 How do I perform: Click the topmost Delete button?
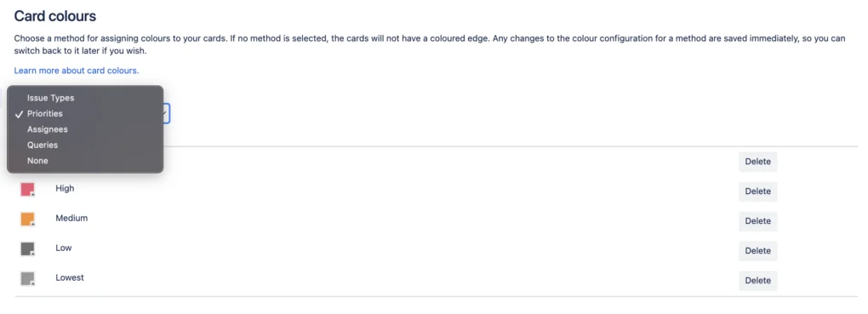point(758,162)
